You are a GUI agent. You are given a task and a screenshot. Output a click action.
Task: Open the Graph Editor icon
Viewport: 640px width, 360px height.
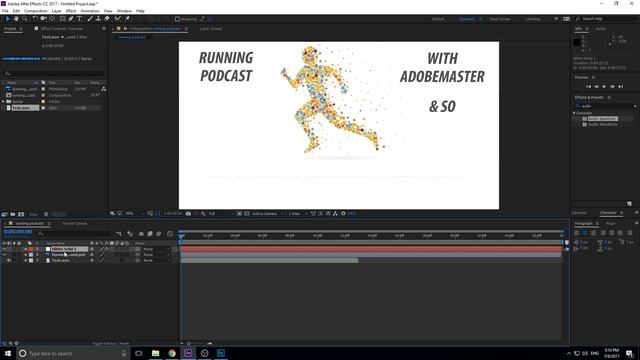(x=170, y=234)
